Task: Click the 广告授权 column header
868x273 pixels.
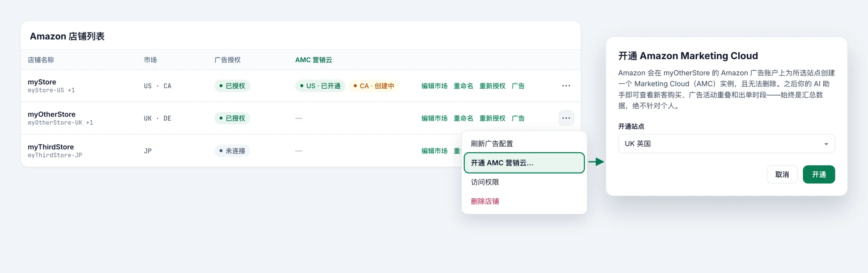Action: (x=227, y=60)
